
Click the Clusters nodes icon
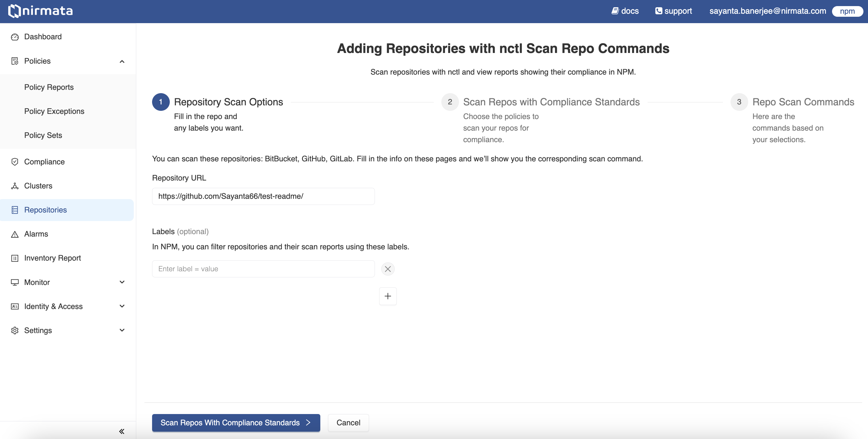point(15,186)
